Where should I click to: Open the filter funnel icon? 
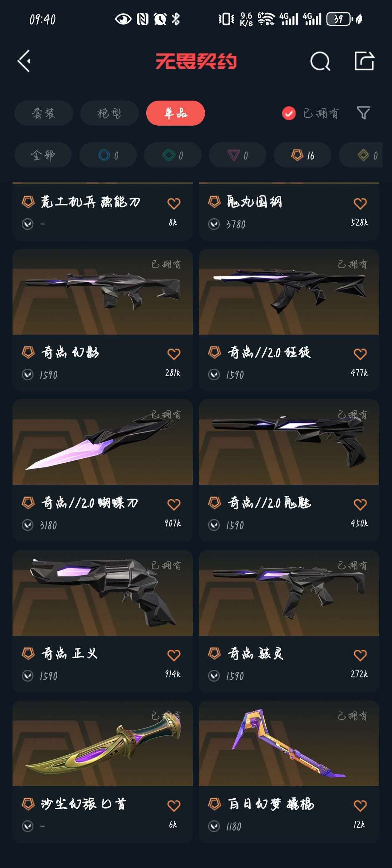click(363, 113)
